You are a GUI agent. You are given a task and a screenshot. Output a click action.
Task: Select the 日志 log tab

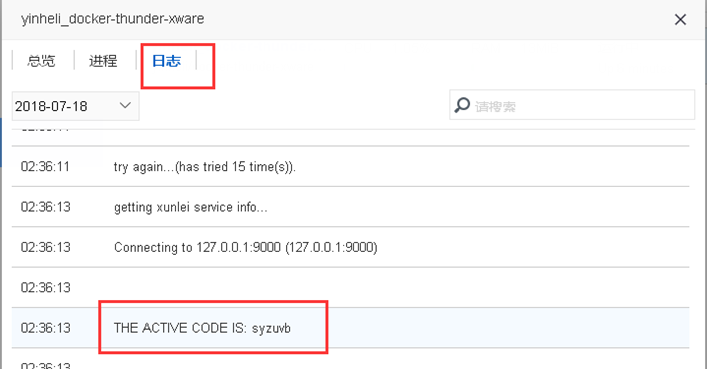(166, 60)
